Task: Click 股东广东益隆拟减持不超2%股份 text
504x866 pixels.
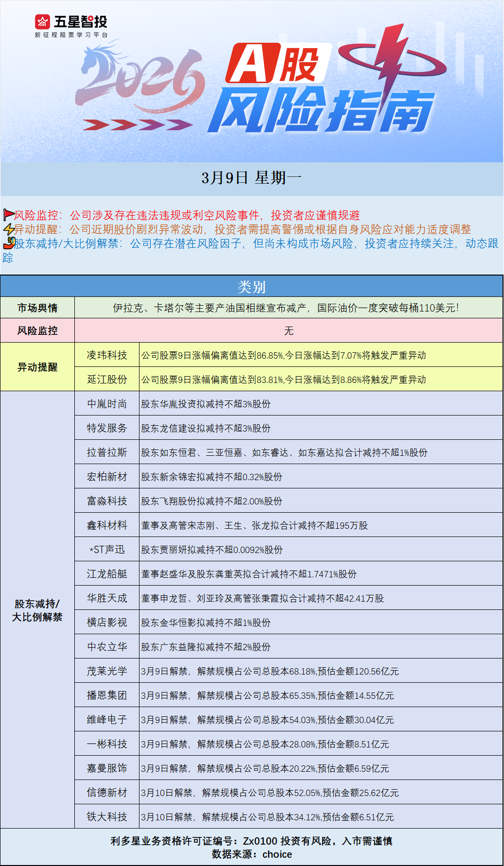Action: 206,647
